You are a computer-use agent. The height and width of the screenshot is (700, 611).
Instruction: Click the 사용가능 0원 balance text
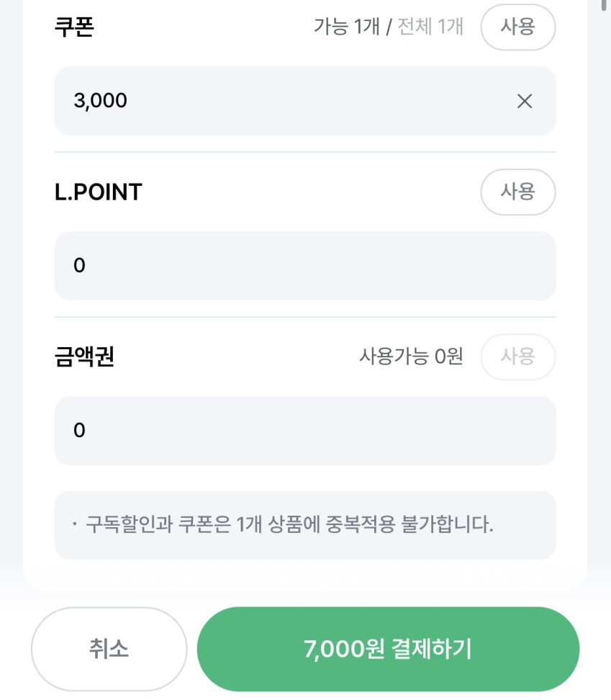click(x=411, y=356)
